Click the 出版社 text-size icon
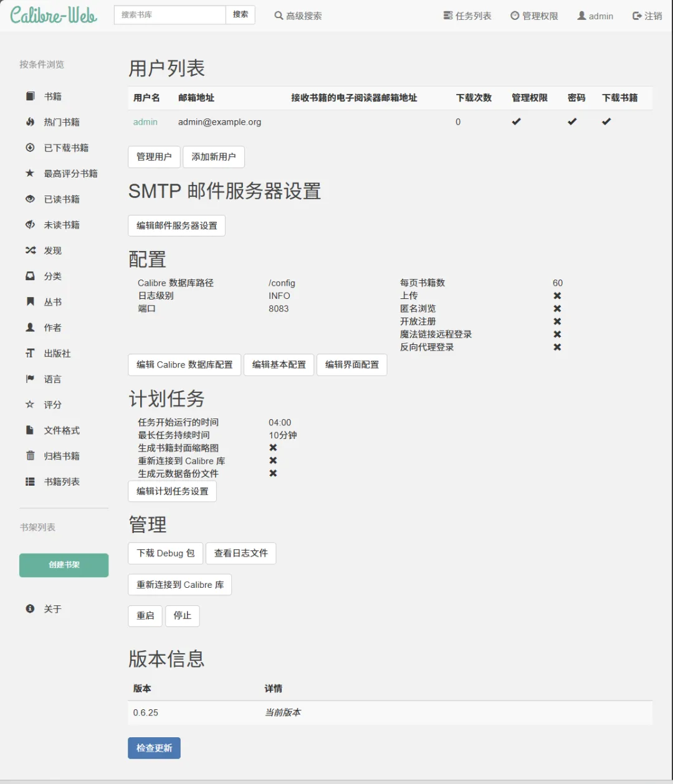 click(30, 353)
